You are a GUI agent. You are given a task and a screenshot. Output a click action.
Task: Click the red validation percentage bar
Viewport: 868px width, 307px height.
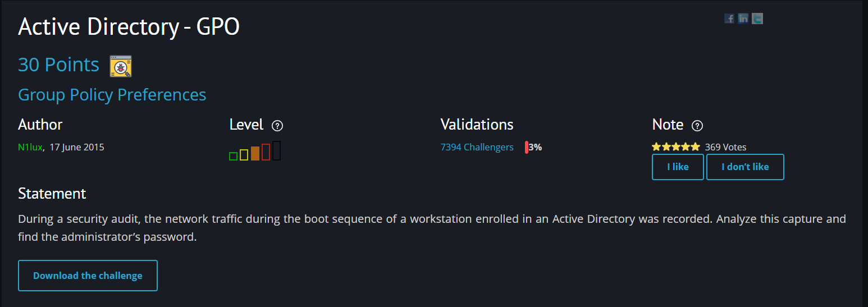pos(527,148)
